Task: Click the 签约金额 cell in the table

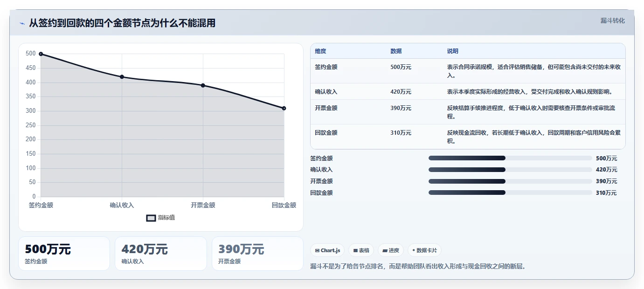Action: 326,67
